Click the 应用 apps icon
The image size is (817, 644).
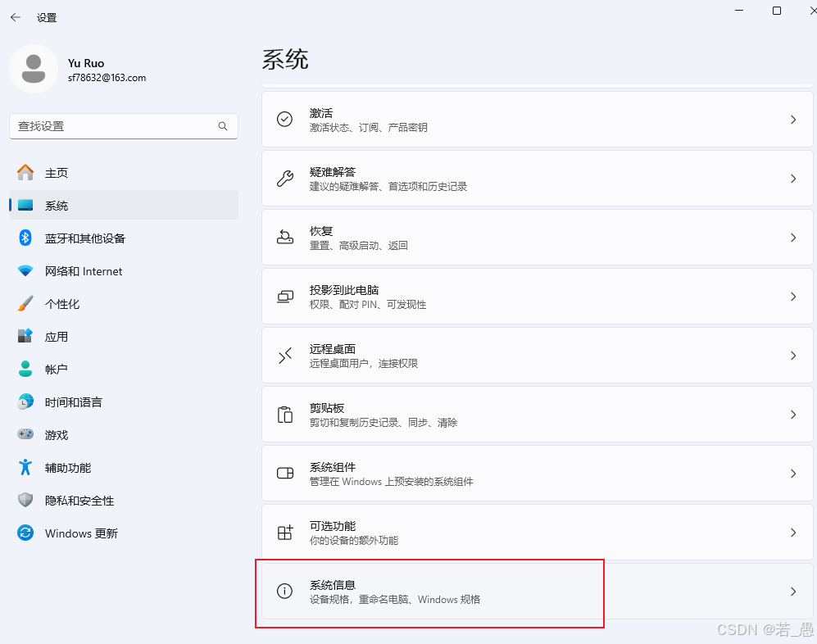coord(25,336)
